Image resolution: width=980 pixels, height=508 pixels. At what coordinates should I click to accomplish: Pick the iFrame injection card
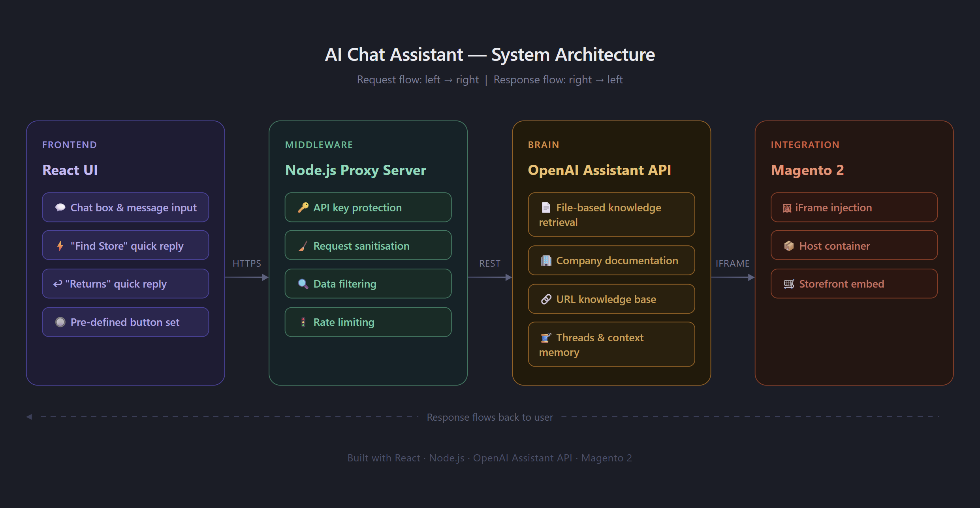854,207
